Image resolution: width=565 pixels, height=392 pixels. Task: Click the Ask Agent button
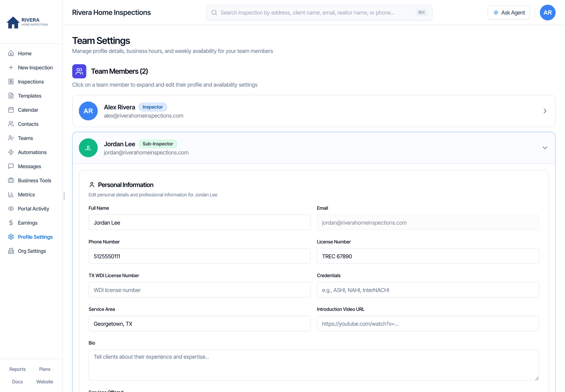[x=509, y=13]
